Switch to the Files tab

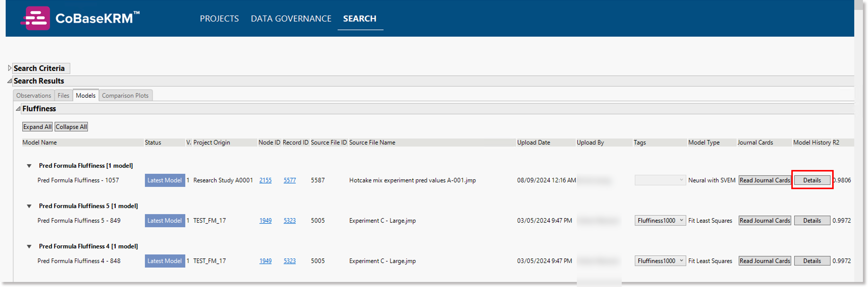(63, 96)
